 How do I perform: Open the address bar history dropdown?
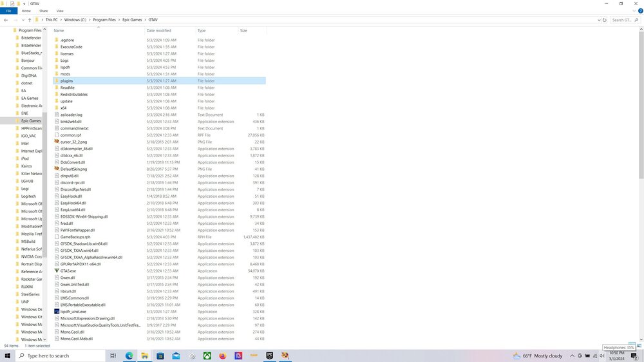pyautogui.click(x=599, y=20)
